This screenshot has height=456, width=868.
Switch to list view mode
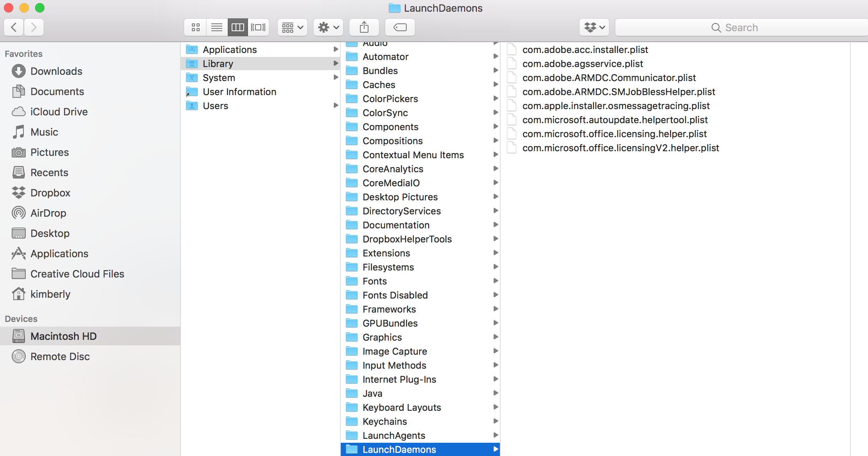[x=217, y=27]
